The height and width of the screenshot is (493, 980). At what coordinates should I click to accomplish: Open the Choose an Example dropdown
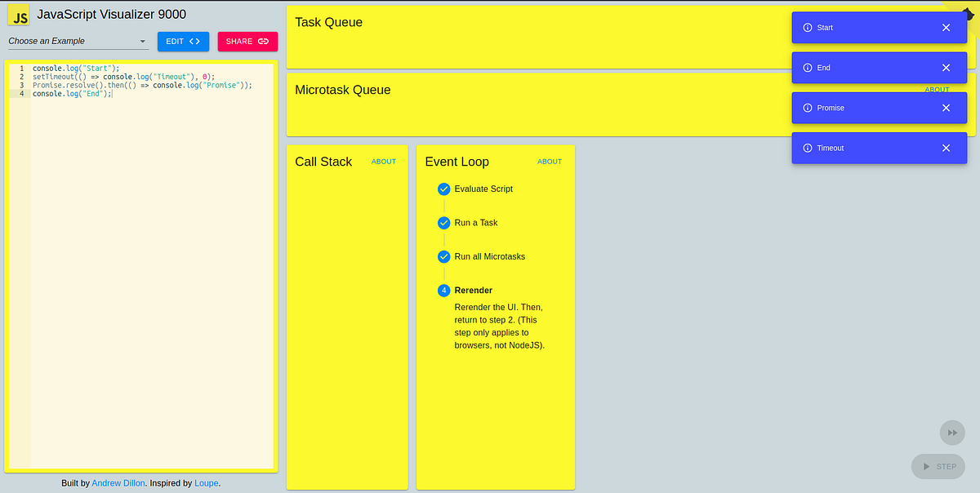point(78,41)
